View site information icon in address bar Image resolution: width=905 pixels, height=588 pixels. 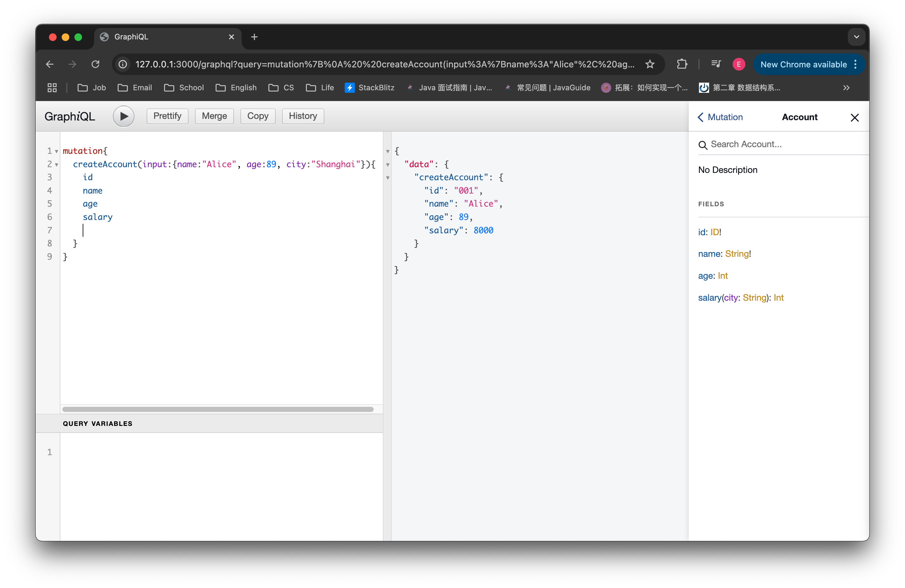point(123,64)
